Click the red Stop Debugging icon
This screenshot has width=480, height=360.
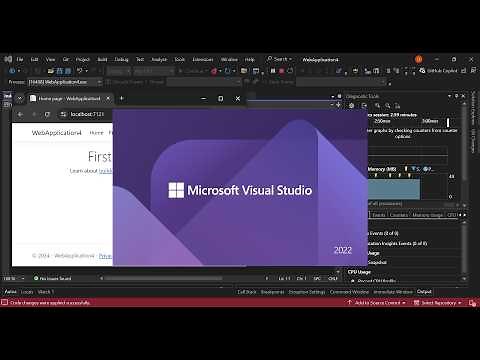point(281,71)
